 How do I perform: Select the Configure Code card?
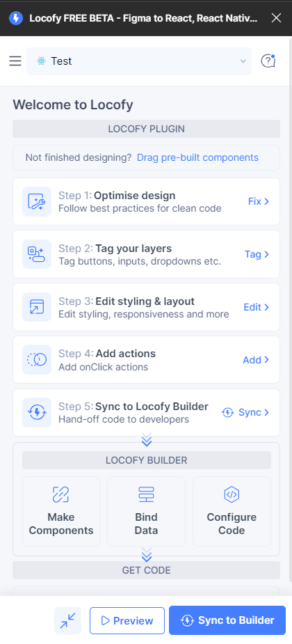point(232,511)
